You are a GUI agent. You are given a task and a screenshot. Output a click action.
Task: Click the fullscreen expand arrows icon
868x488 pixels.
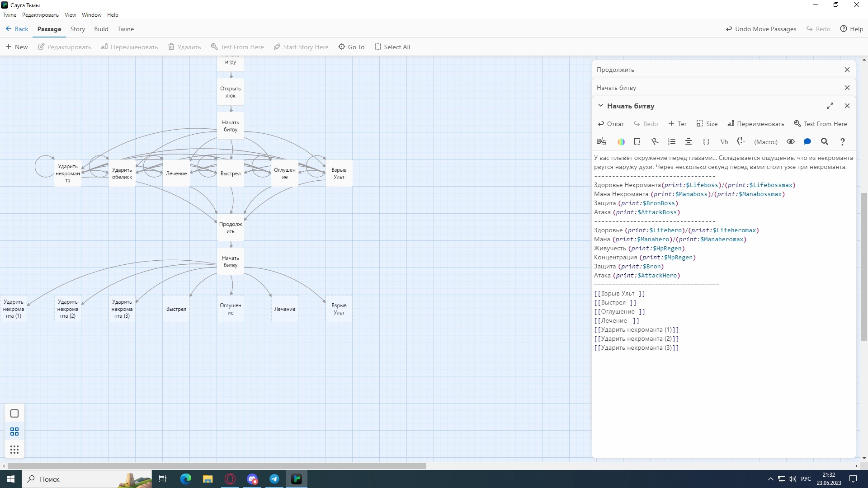tap(830, 106)
